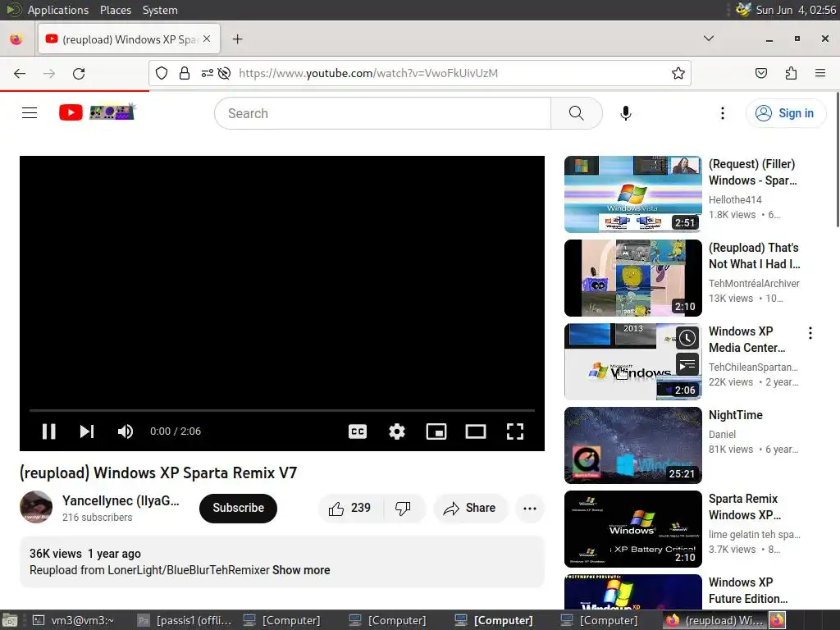The width and height of the screenshot is (840, 630).
Task: Switch to miniplayer mode
Action: click(436, 431)
